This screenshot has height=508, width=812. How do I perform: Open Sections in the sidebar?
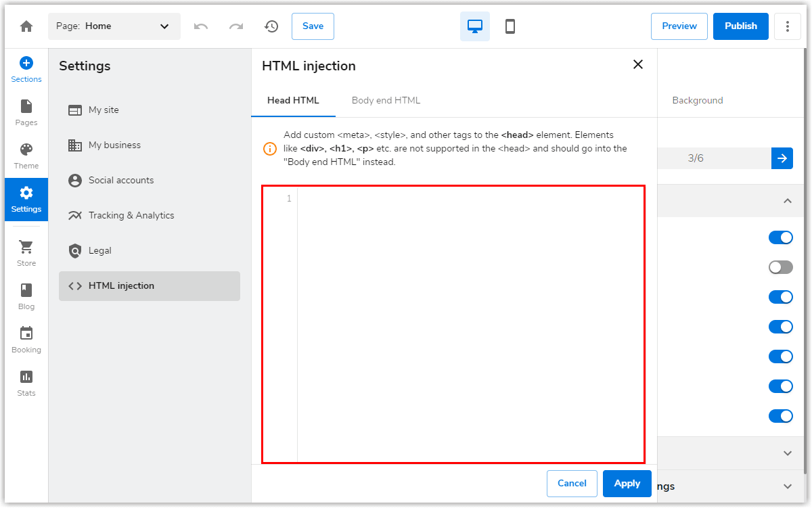click(x=26, y=70)
